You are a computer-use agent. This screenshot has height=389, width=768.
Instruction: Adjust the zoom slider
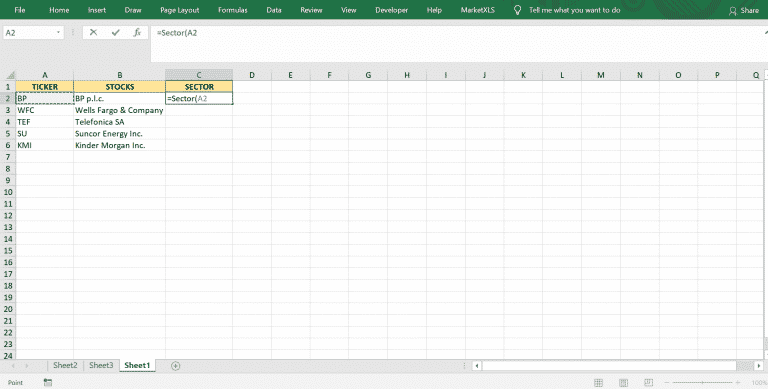[x=702, y=383]
